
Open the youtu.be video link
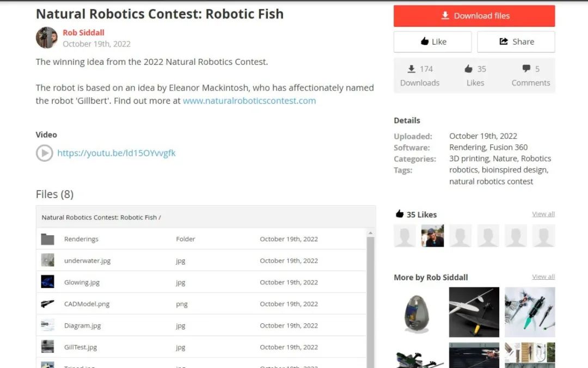click(x=117, y=153)
